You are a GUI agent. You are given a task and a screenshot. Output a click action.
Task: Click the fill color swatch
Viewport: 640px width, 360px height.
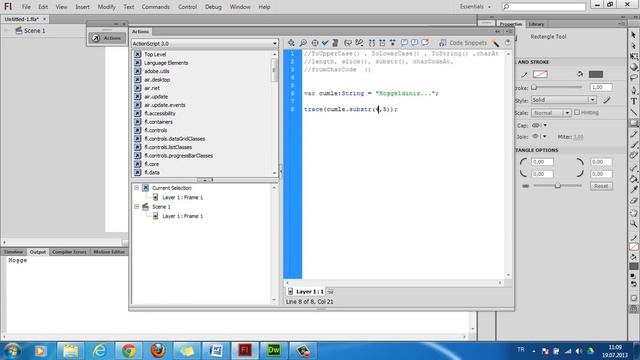pos(596,74)
